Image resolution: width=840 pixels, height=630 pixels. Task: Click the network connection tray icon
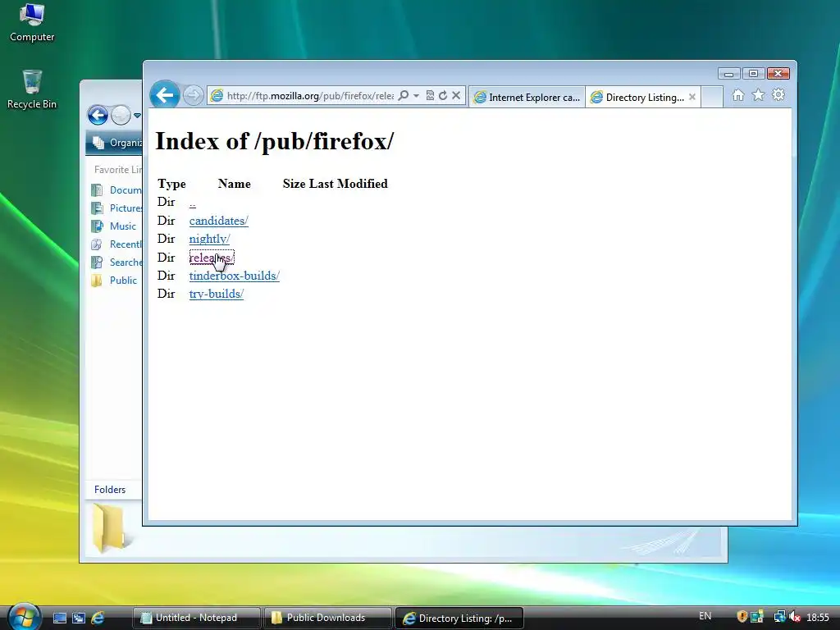779,617
